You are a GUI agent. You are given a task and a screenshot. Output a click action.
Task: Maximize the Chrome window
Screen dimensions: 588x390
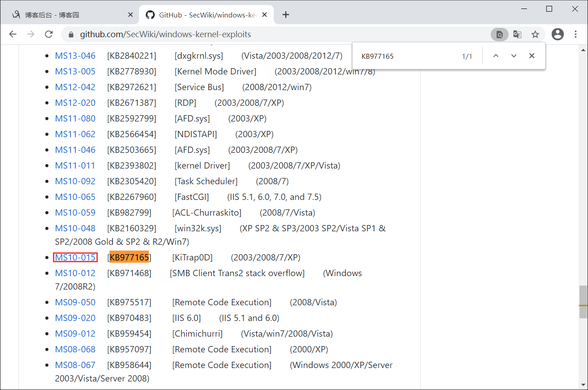(x=549, y=9)
